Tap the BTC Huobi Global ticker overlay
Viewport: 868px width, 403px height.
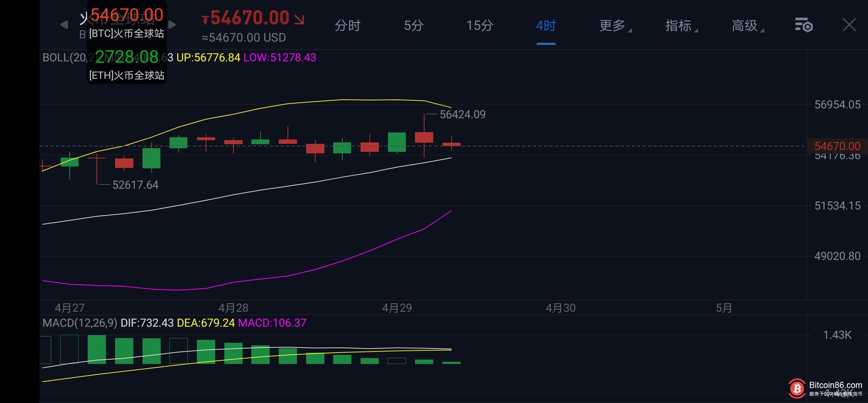(x=126, y=23)
